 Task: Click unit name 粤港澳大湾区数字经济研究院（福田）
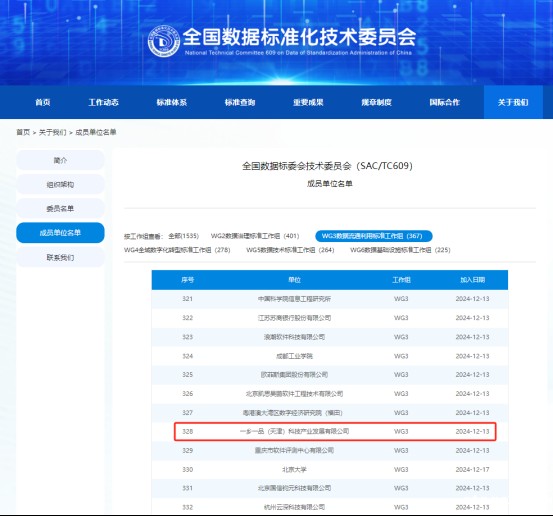[x=293, y=413]
